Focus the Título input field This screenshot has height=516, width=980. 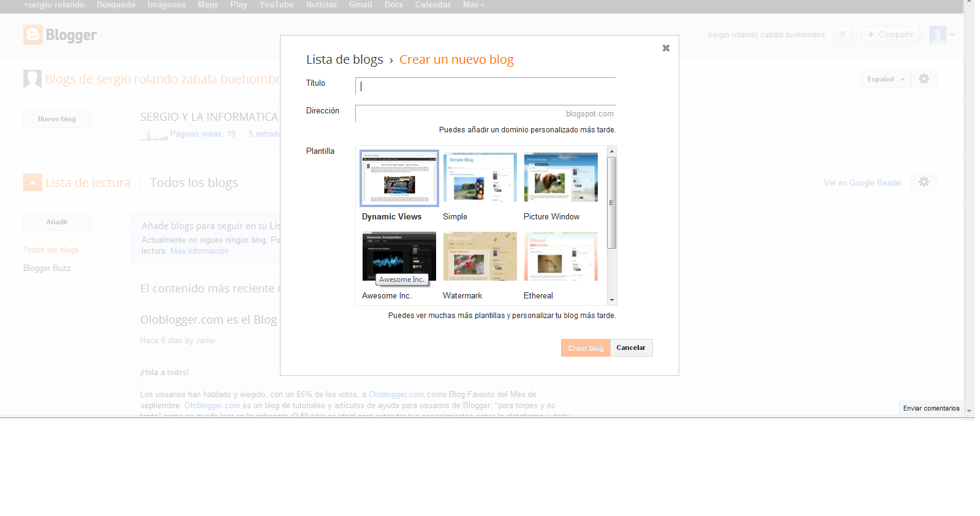coord(485,86)
